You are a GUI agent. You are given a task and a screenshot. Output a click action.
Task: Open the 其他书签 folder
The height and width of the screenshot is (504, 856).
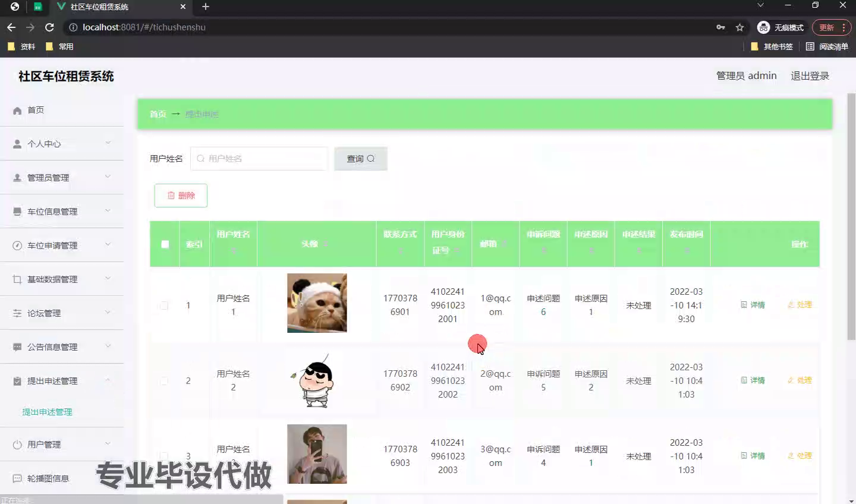tap(772, 46)
